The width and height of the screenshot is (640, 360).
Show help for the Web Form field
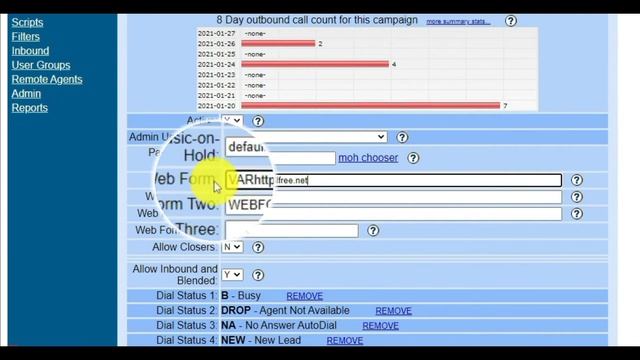coord(576,180)
